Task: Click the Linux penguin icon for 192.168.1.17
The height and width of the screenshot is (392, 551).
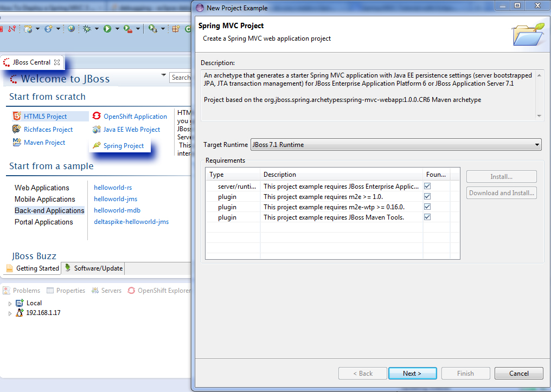Action: click(20, 312)
